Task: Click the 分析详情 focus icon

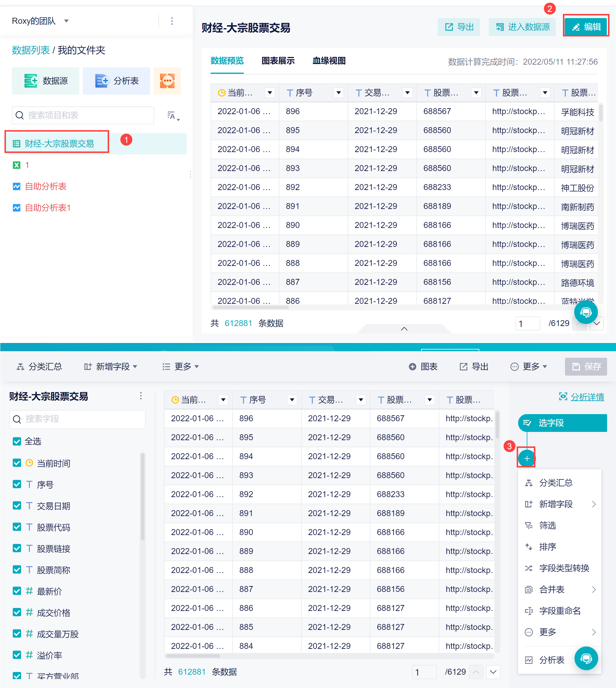Action: [563, 396]
